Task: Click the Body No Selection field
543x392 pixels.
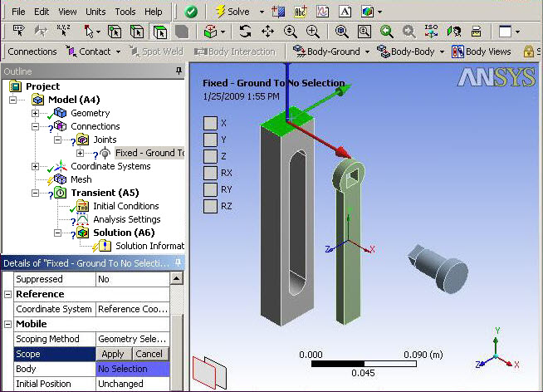Action: (132, 369)
